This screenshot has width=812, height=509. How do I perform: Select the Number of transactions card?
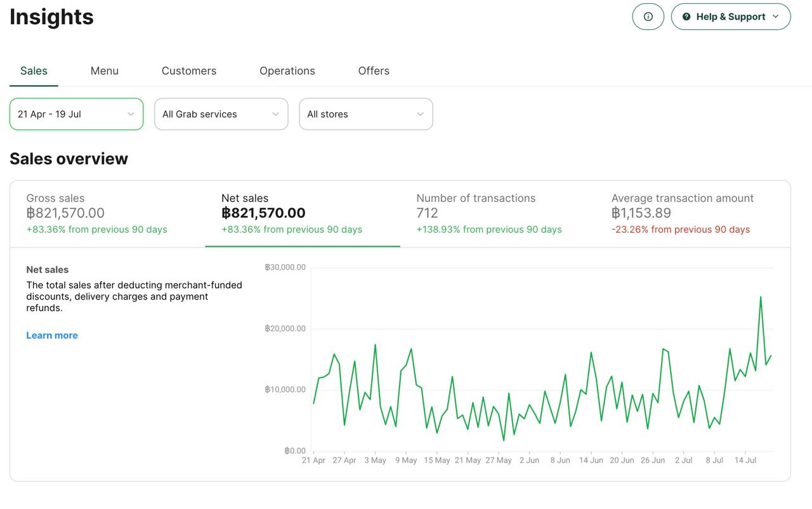tap(497, 214)
